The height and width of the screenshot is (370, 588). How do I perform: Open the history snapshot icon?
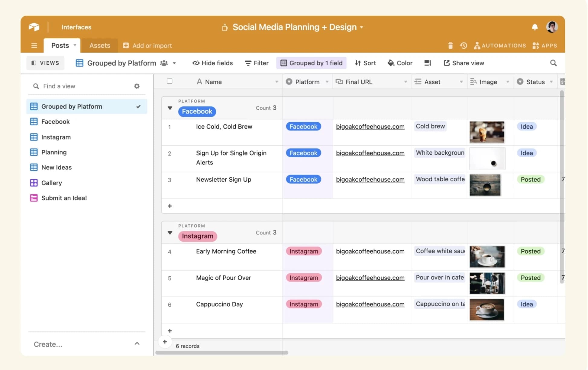(x=464, y=45)
